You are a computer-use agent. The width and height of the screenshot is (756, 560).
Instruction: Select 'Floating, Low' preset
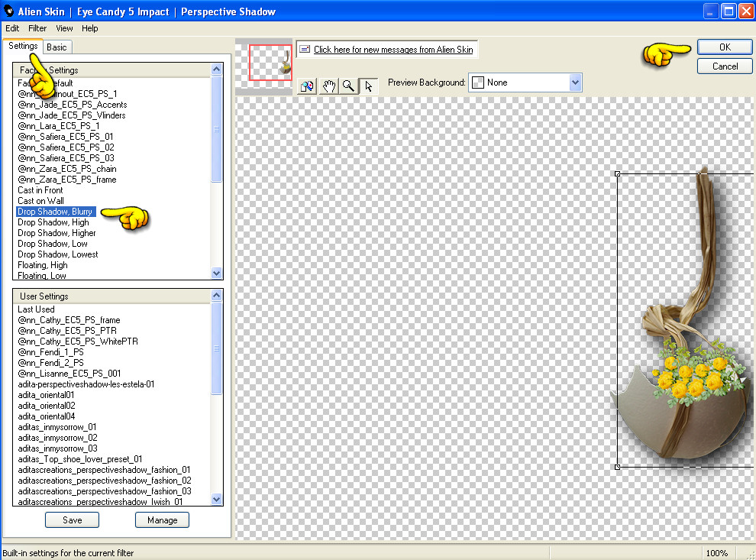[x=41, y=276]
